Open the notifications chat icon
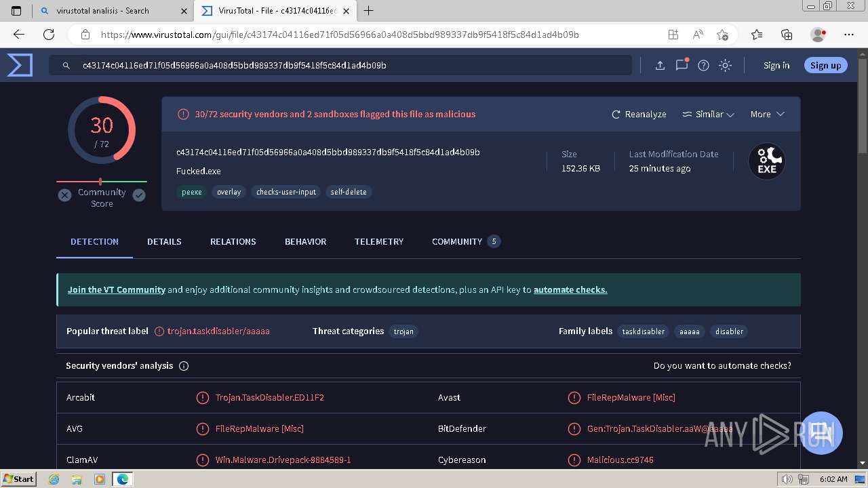Screen dimensions: 868x488 click(682, 65)
